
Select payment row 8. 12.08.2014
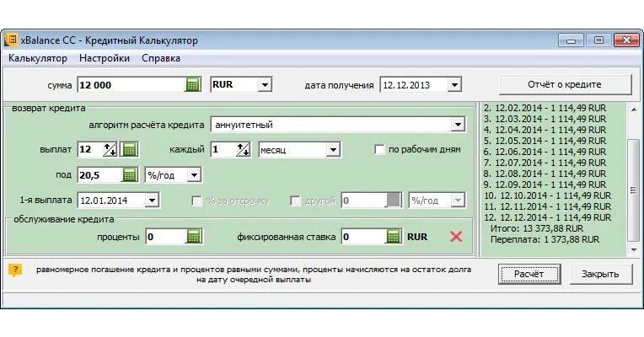545,174
